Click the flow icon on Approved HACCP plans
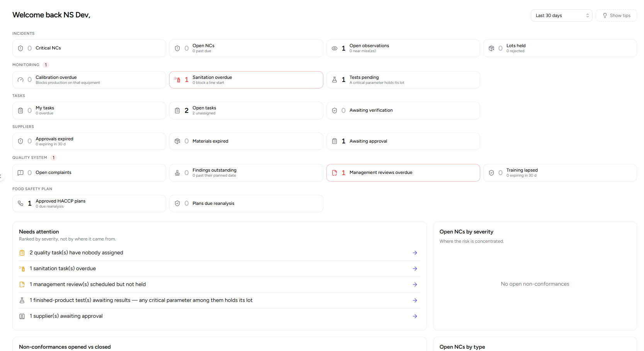 20,203
